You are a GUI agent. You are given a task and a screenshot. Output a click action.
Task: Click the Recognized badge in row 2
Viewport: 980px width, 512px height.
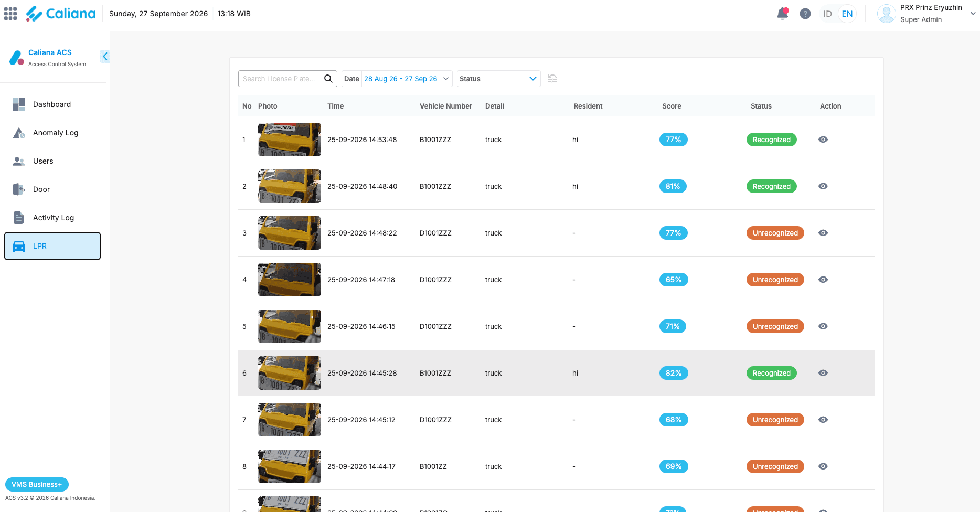tap(772, 186)
